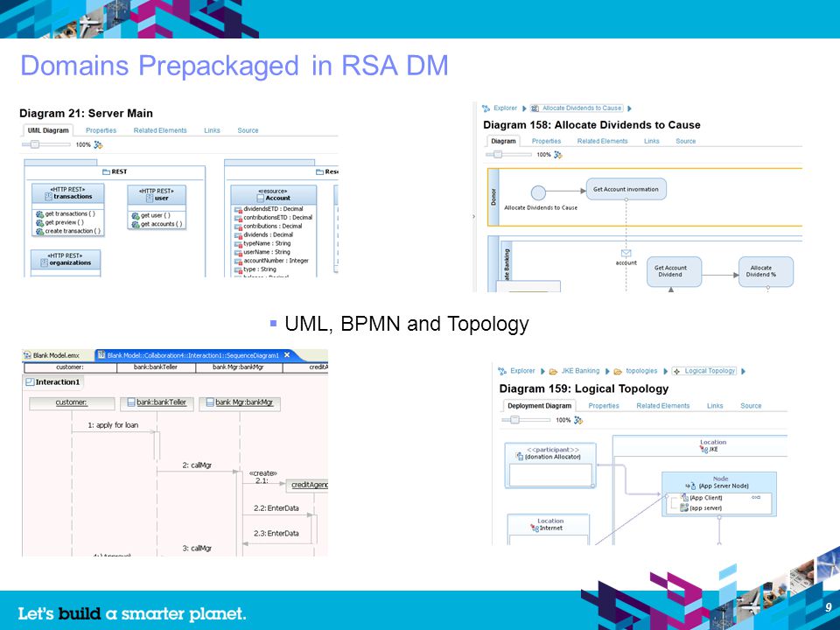Viewport: 840px width, 630px height.
Task: Adjust zoom slider in Allocate Dividends diagram
Action: point(498,154)
